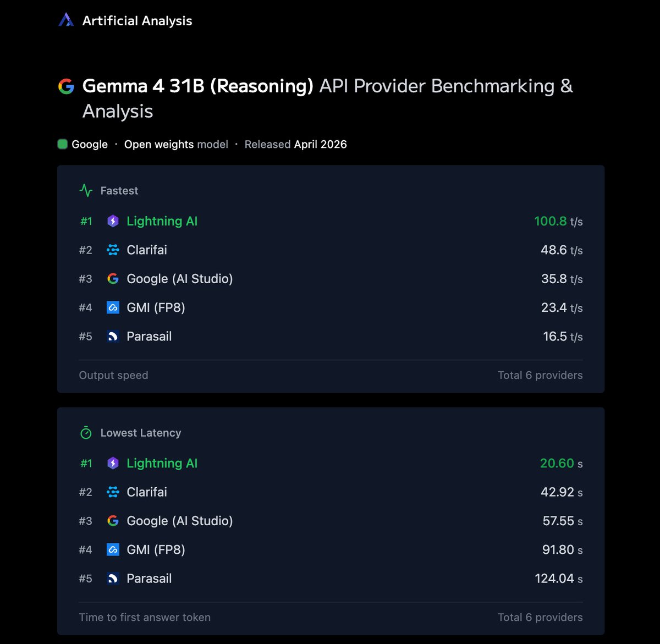Open GMI (FP8) in Fastest list

[x=156, y=307]
